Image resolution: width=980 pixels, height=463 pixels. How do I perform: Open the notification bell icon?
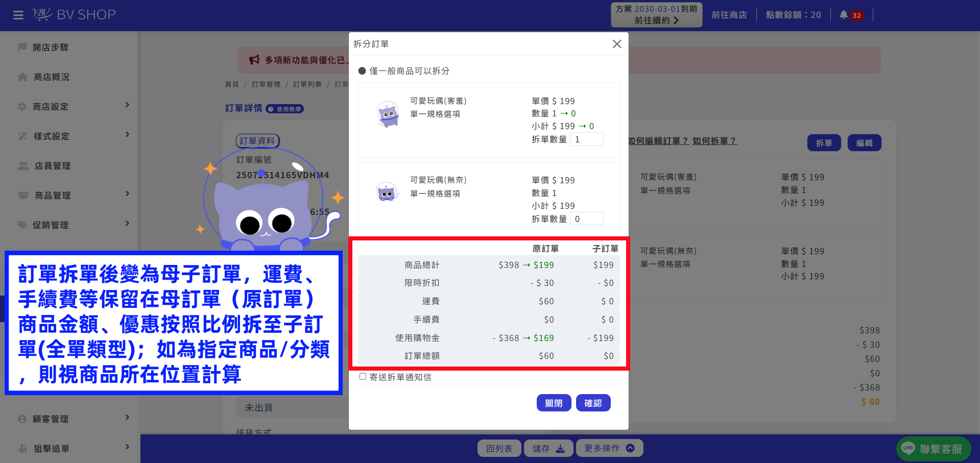point(844,15)
